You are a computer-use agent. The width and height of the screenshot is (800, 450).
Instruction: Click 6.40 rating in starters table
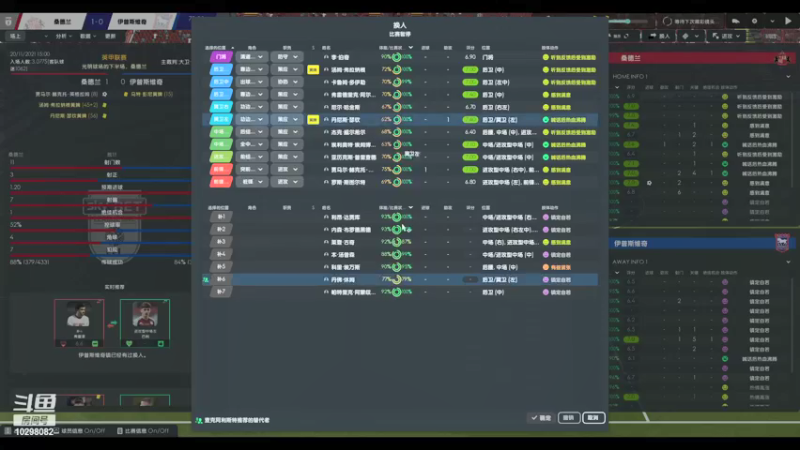[470, 132]
